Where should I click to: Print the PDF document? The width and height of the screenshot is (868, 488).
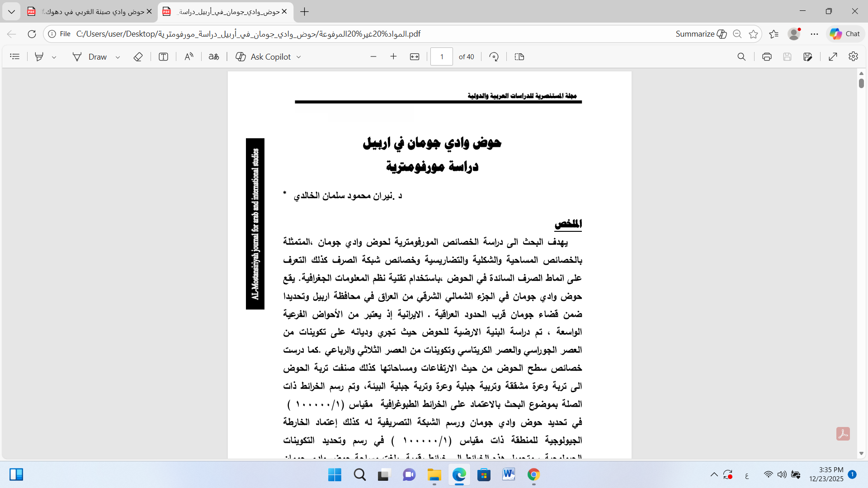(767, 56)
